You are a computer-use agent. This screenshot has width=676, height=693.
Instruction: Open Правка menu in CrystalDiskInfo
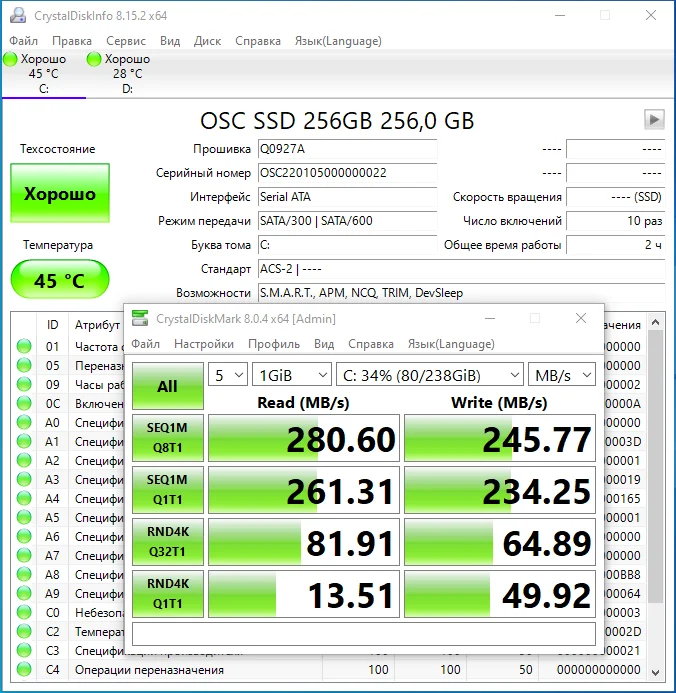coord(72,41)
